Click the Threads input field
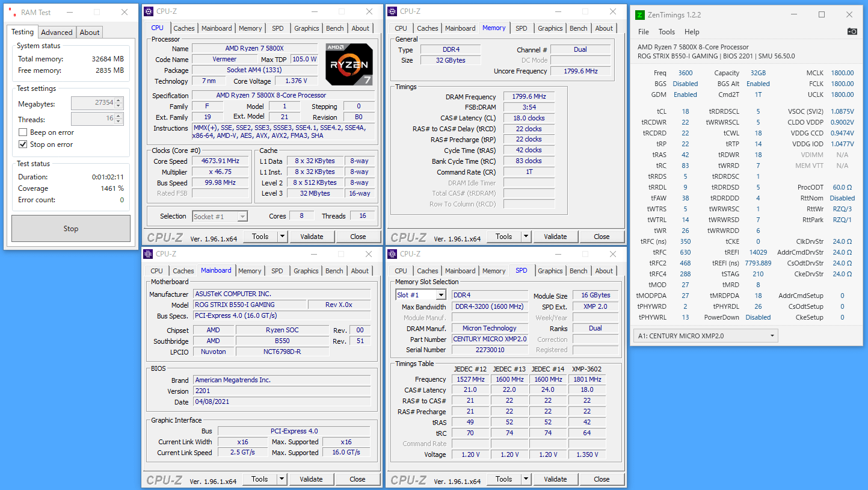Viewport: 868px width, 490px height. 93,119
